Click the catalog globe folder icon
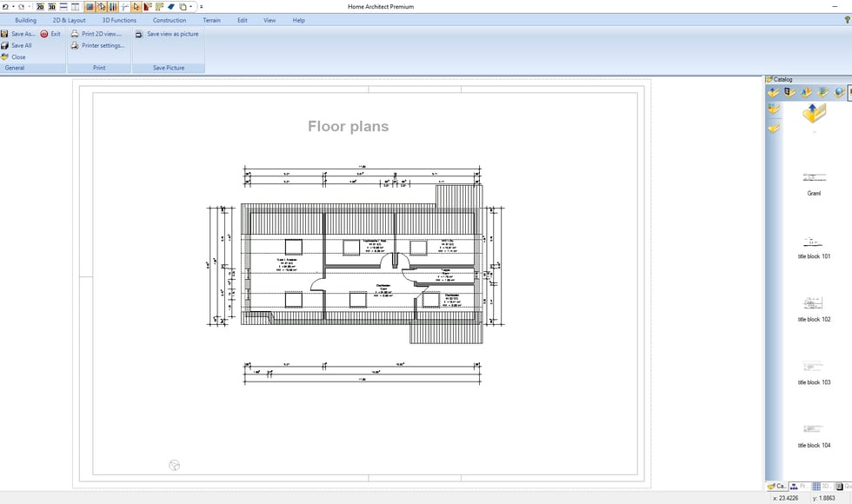Viewport: 852px width, 504px height. [840, 93]
